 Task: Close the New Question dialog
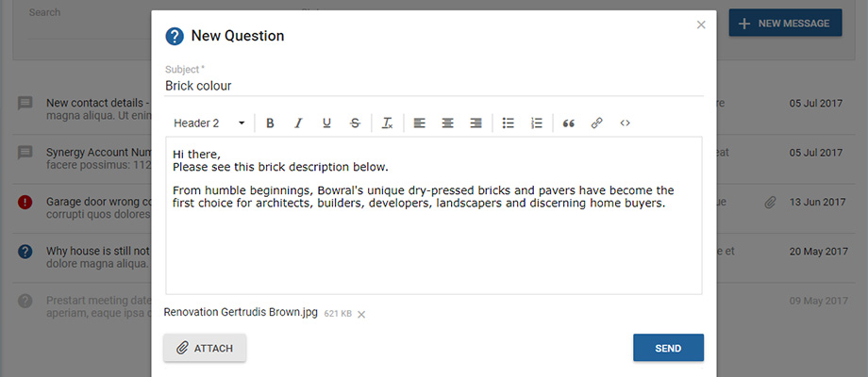point(701,25)
